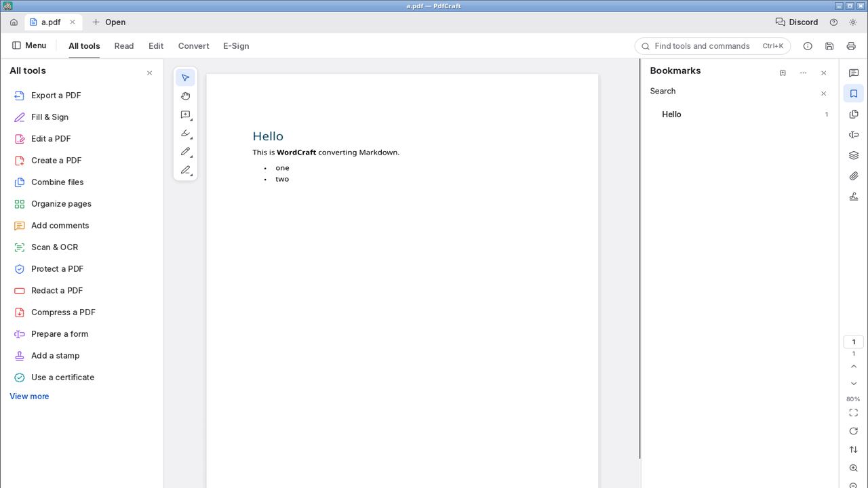The image size is (868, 488).
Task: Click the Open new file button
Action: 108,22
